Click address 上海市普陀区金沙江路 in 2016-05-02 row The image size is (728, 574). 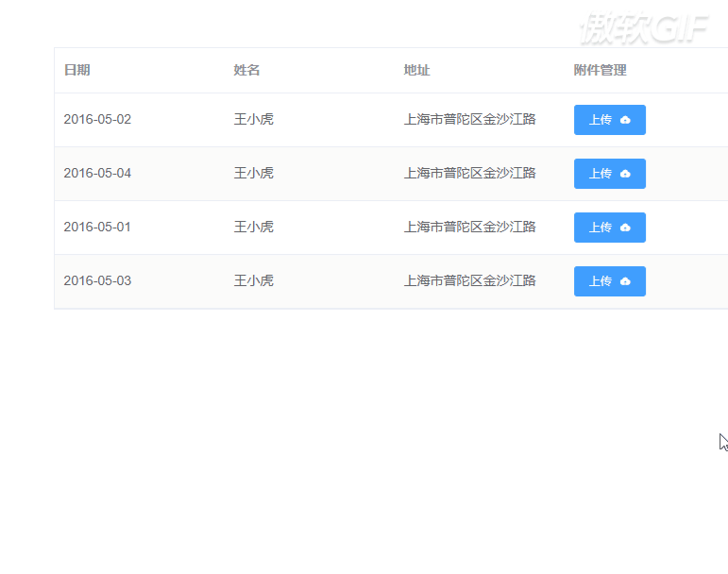click(x=470, y=119)
